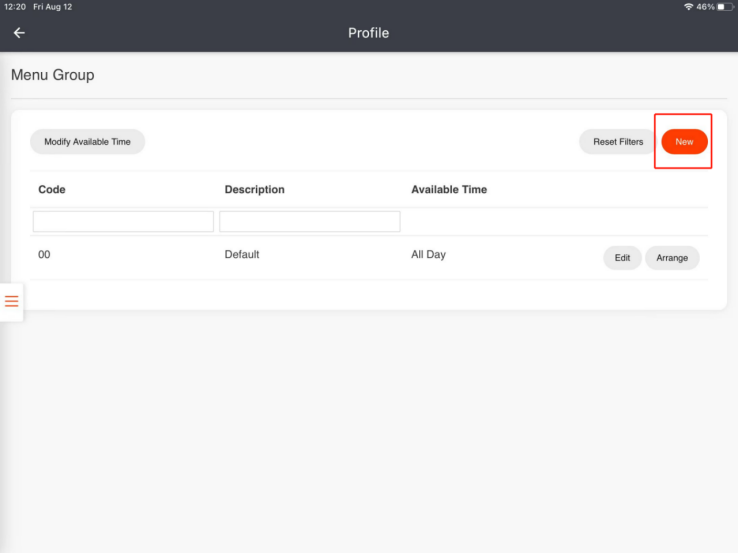Screen dimensions: 738x554
Task: Focus the Code filter field
Action: 123,221
